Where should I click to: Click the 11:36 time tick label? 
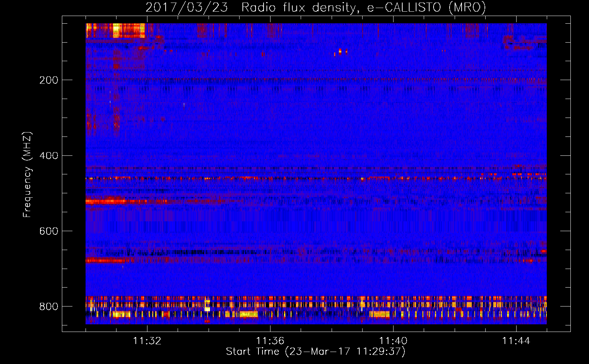coord(270,341)
